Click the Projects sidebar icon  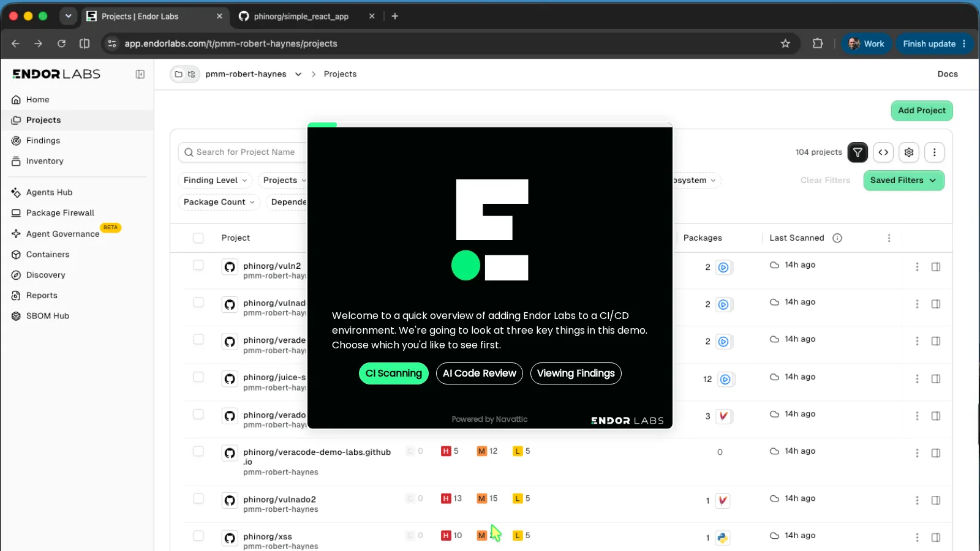click(16, 121)
